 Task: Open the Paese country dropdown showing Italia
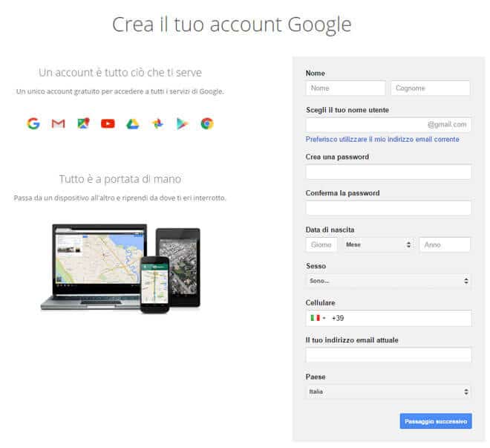[388, 392]
